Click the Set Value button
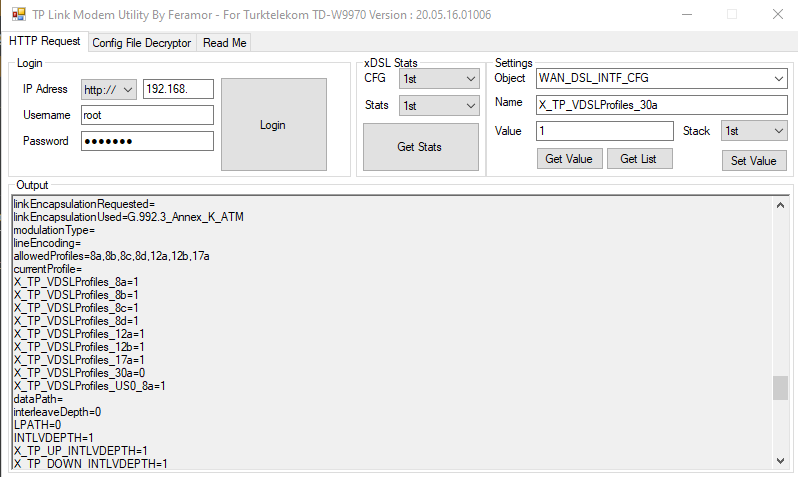 pos(754,161)
